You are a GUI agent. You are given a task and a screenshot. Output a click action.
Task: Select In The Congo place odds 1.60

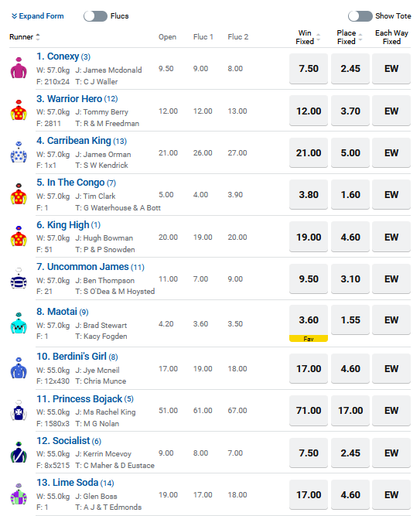point(350,194)
